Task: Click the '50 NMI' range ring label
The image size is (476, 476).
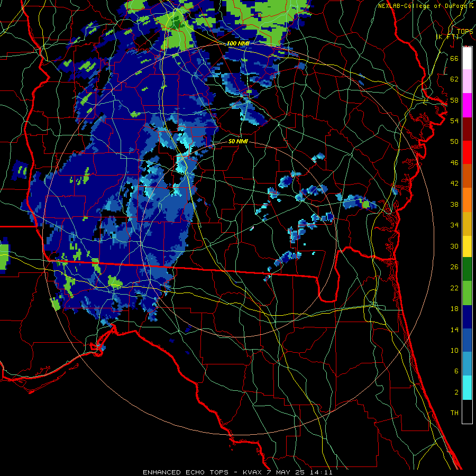Action: (x=238, y=141)
